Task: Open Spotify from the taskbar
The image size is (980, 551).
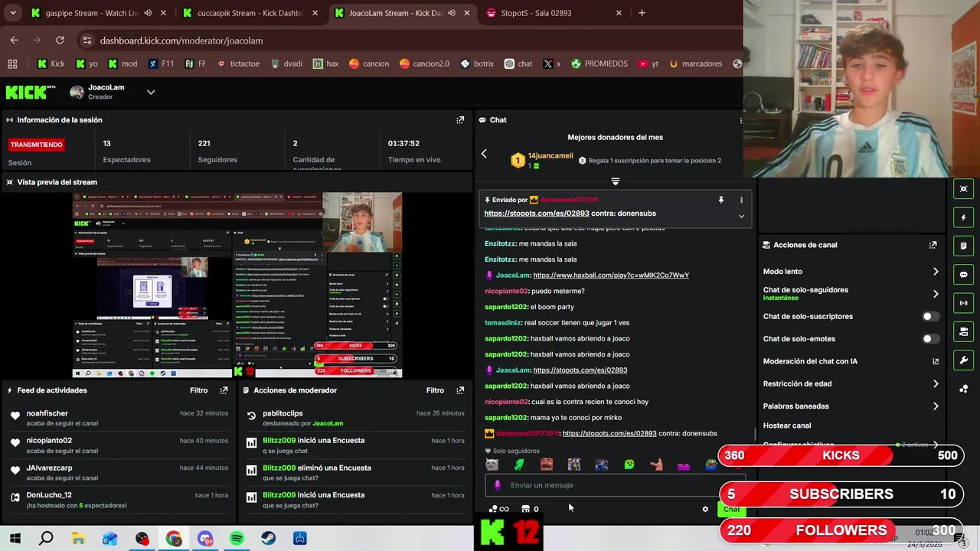Action: [x=237, y=539]
